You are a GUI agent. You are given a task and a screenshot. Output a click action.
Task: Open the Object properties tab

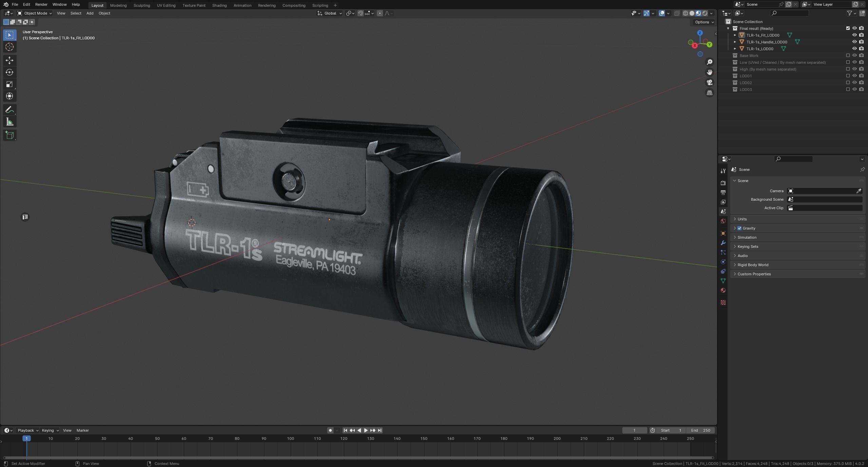(723, 233)
